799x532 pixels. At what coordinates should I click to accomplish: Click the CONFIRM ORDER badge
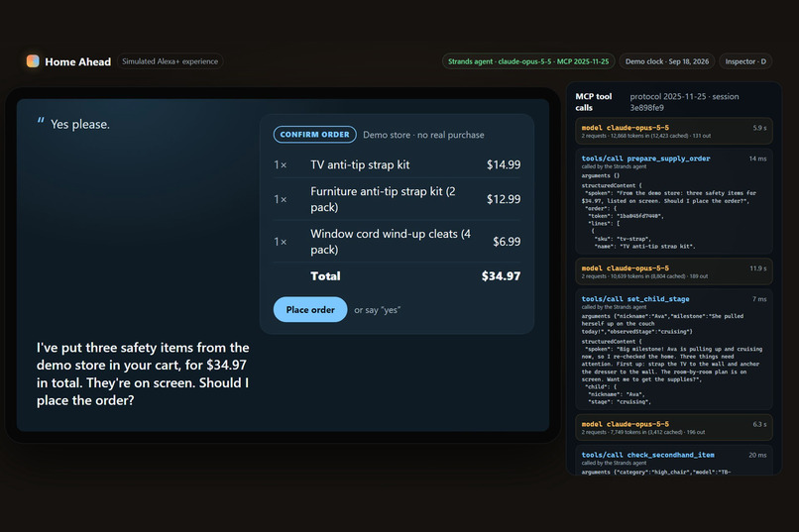point(315,135)
